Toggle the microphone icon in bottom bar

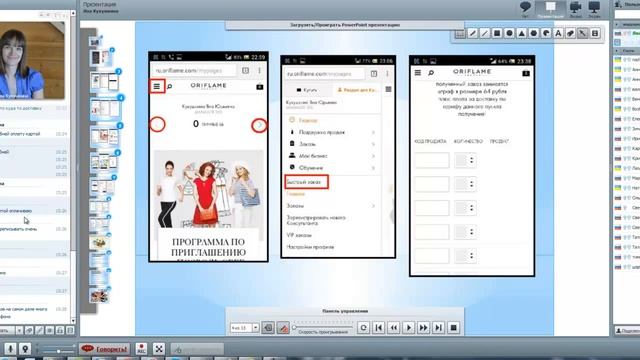click(10, 349)
